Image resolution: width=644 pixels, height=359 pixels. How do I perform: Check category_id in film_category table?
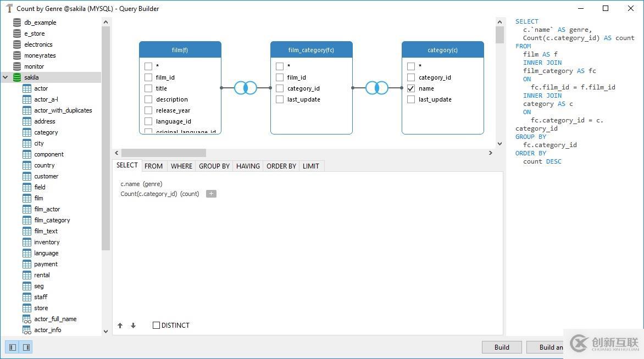click(x=280, y=88)
